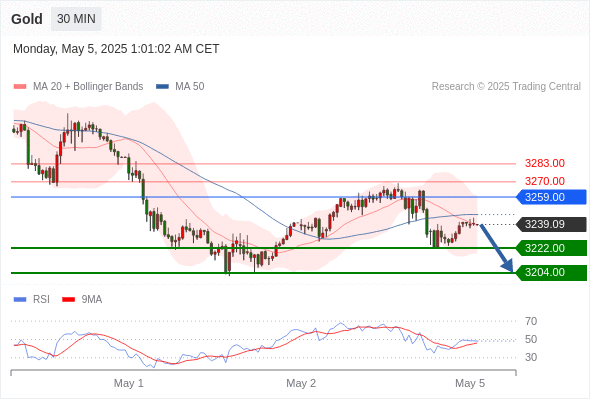Click the green 3222.00 support price tag
This screenshot has width=590, height=400.
(x=551, y=248)
